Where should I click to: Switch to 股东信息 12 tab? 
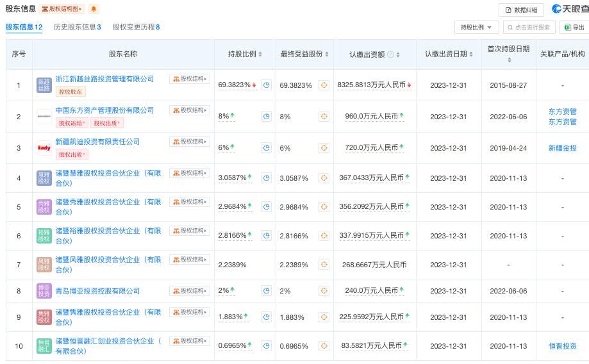[24, 27]
